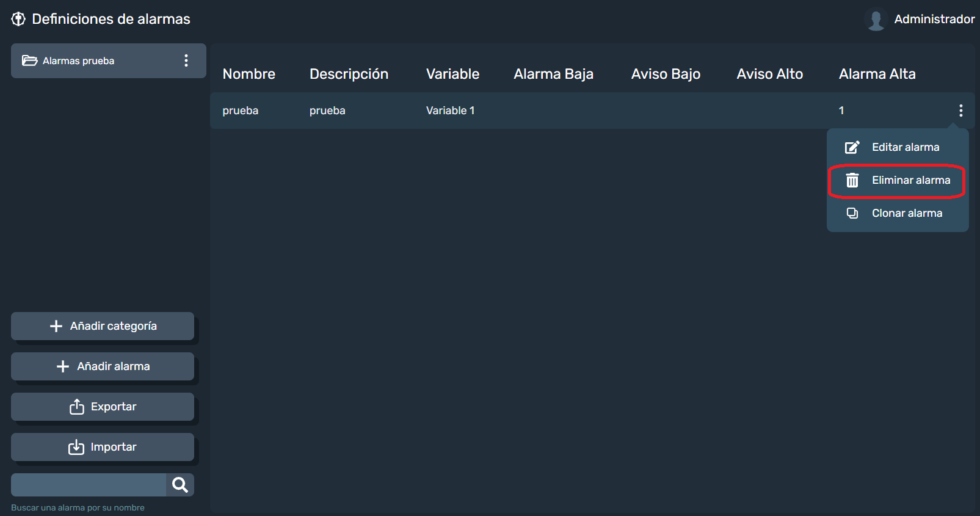Image resolution: width=980 pixels, height=516 pixels.
Task: Click the Añadir categoría button
Action: pyautogui.click(x=103, y=326)
